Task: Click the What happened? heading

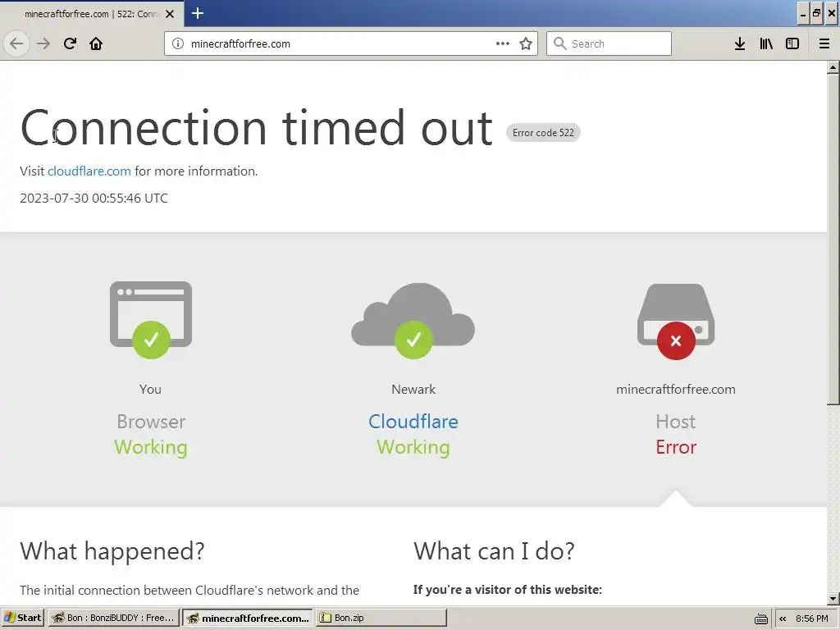Action: click(112, 551)
